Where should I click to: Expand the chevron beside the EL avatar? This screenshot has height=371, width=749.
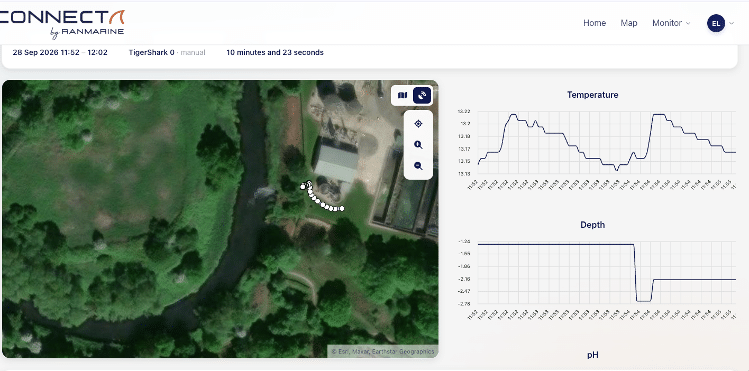731,23
